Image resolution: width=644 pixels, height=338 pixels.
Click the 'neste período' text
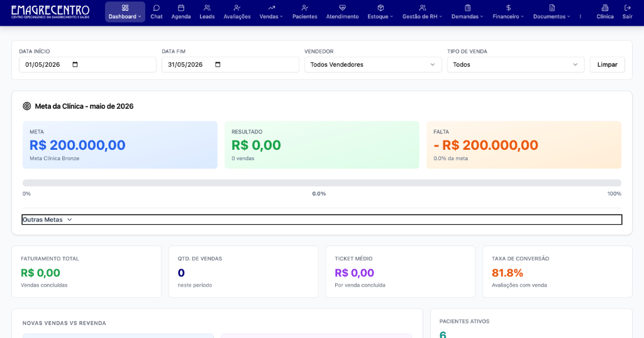(195, 285)
